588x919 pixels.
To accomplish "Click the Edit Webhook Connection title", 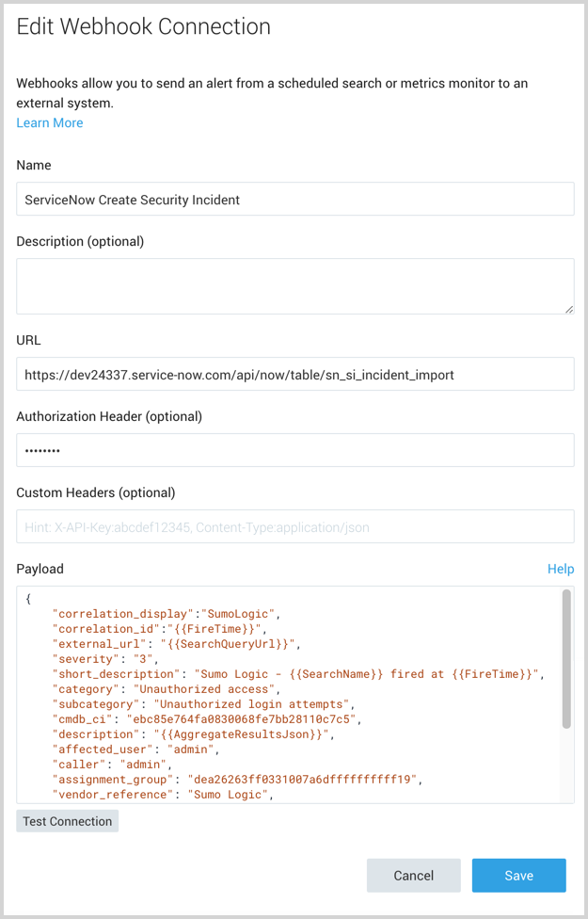I will pyautogui.click(x=143, y=28).
